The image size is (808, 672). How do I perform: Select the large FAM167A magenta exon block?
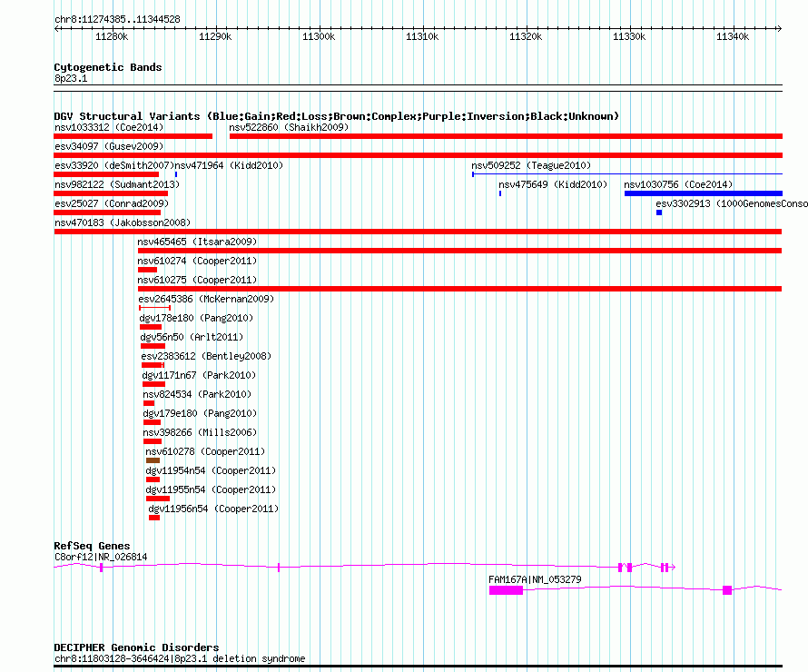click(506, 590)
